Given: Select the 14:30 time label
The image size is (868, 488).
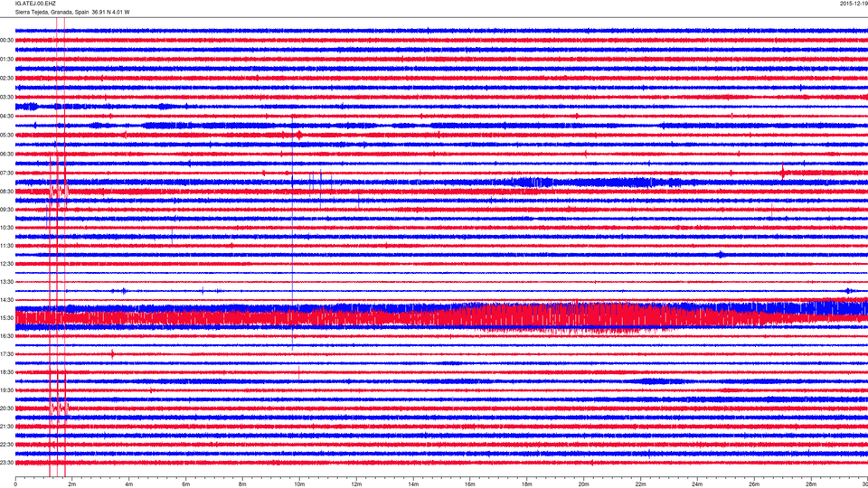Looking at the screenshot, I should tap(6, 300).
